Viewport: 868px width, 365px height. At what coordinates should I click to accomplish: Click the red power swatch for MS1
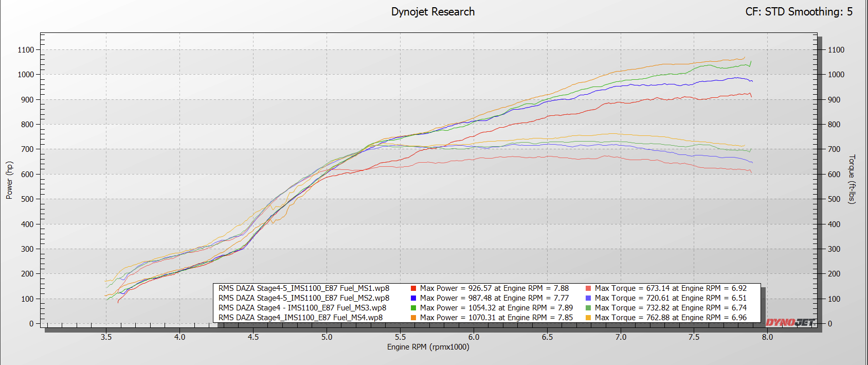(x=413, y=288)
